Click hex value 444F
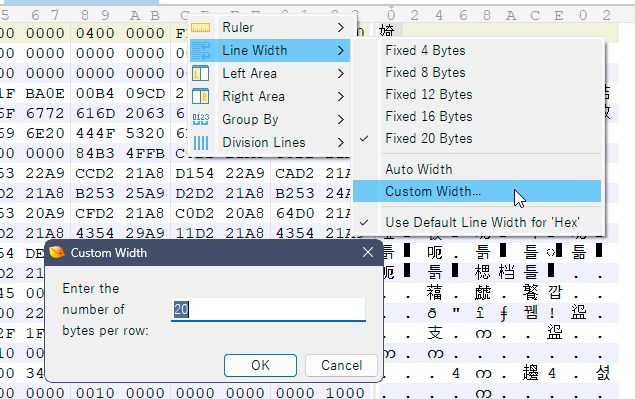The image size is (635, 399). click(x=95, y=133)
